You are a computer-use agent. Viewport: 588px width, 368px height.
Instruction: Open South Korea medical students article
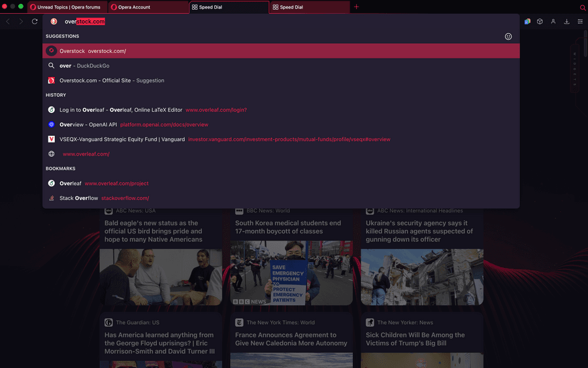pos(288,227)
